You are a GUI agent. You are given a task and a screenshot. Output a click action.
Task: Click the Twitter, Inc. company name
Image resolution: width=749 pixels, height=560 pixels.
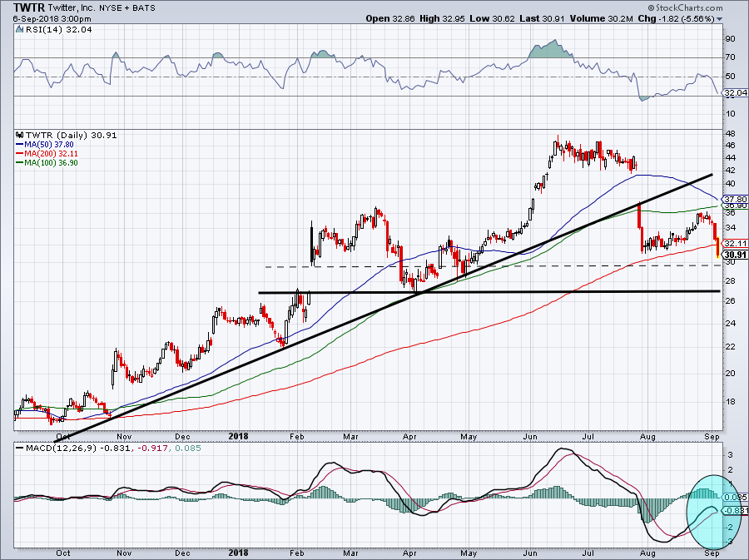pos(71,7)
